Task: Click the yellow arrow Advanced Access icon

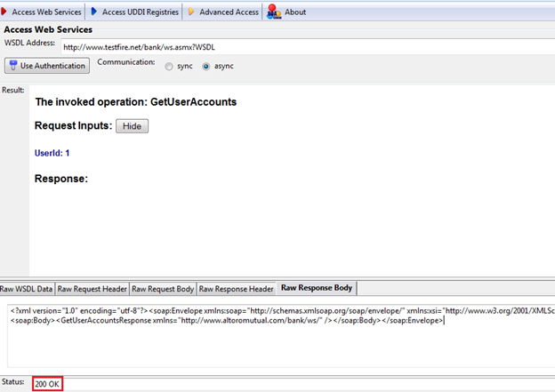Action: pyautogui.click(x=190, y=12)
